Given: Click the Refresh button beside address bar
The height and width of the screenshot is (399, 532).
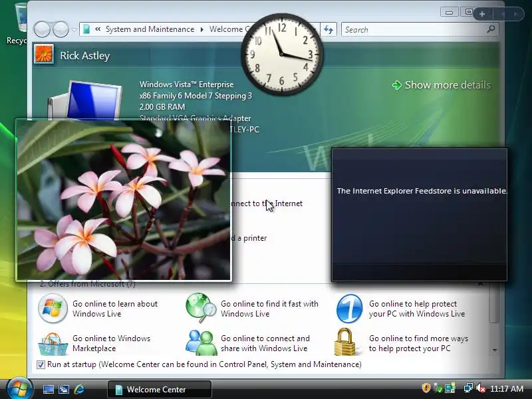Looking at the screenshot, I should [x=329, y=29].
